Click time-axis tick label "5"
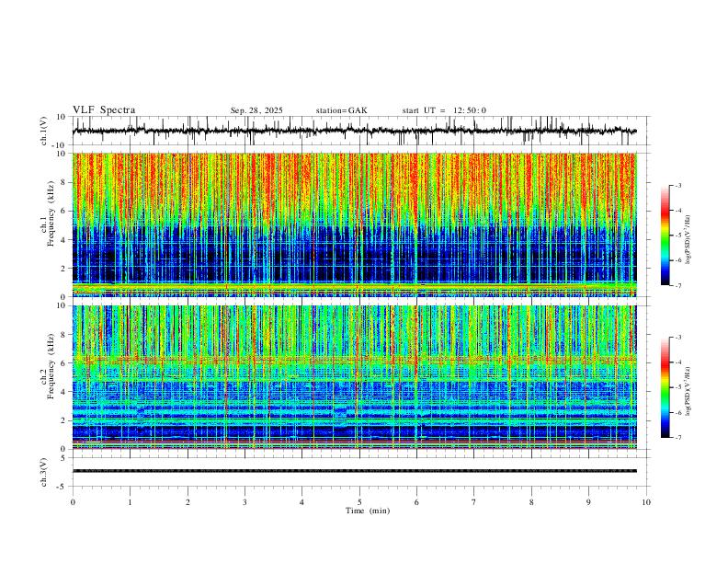The width and height of the screenshot is (728, 563). pyautogui.click(x=359, y=502)
